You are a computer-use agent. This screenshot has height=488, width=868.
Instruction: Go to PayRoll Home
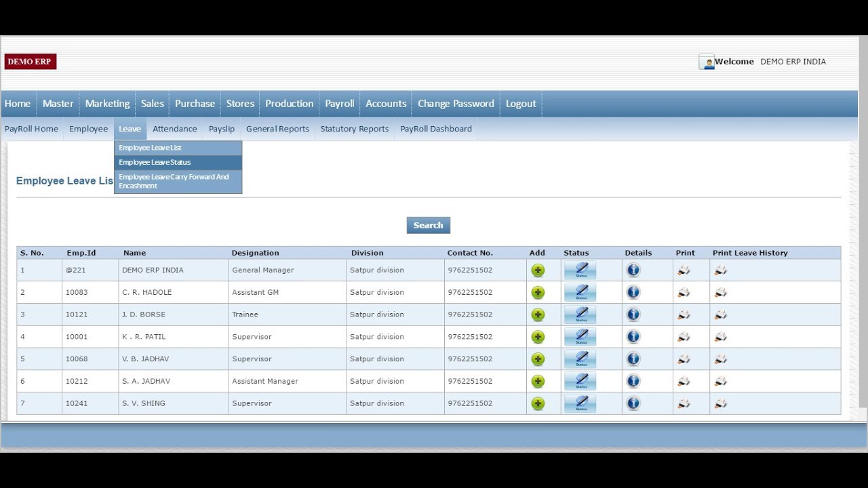point(31,129)
